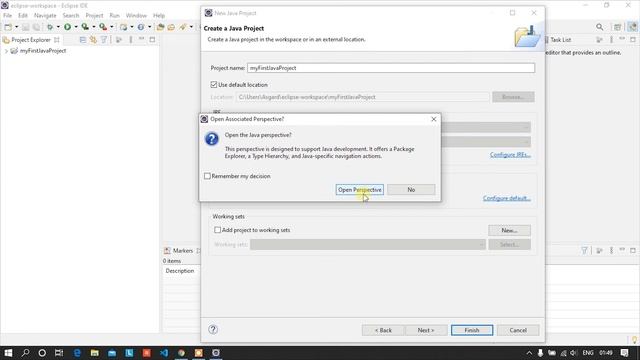The image size is (640, 360).
Task: Open the File menu in Eclipse
Action: point(7,16)
